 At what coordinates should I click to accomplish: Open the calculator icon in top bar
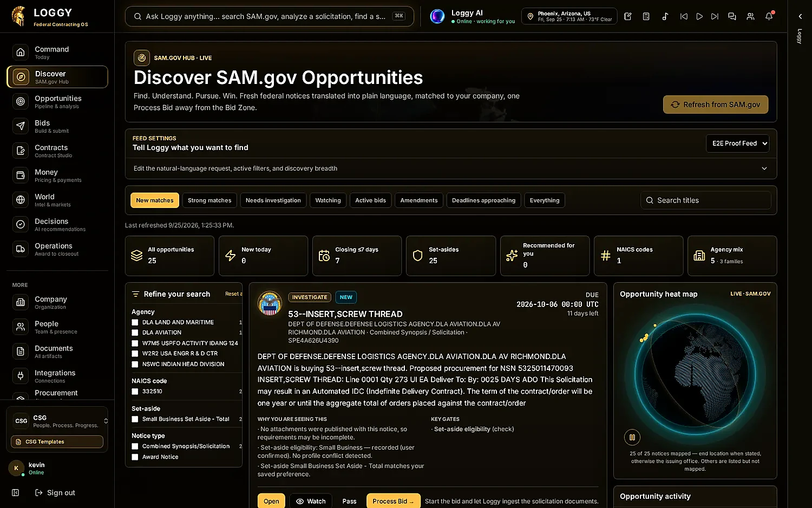tap(646, 16)
